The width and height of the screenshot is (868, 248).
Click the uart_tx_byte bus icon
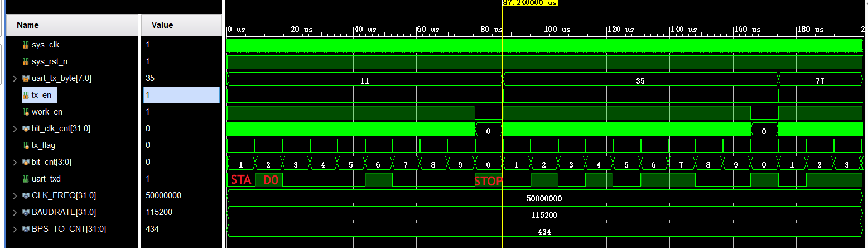coord(25,78)
